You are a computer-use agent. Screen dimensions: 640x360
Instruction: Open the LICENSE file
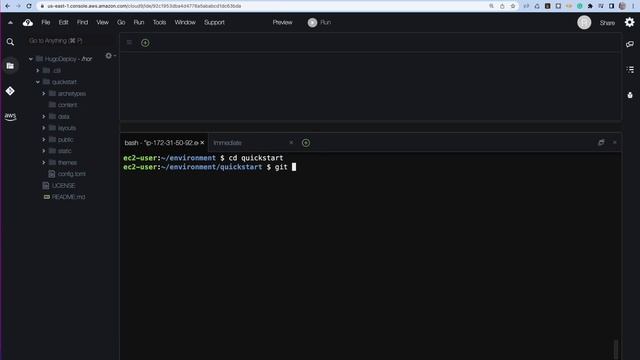(x=63, y=185)
